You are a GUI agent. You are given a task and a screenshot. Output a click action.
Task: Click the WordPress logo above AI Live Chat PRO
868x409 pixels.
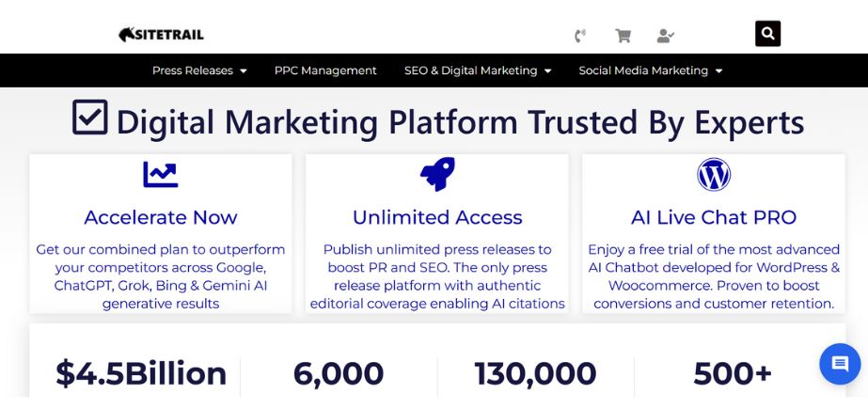[x=714, y=174]
